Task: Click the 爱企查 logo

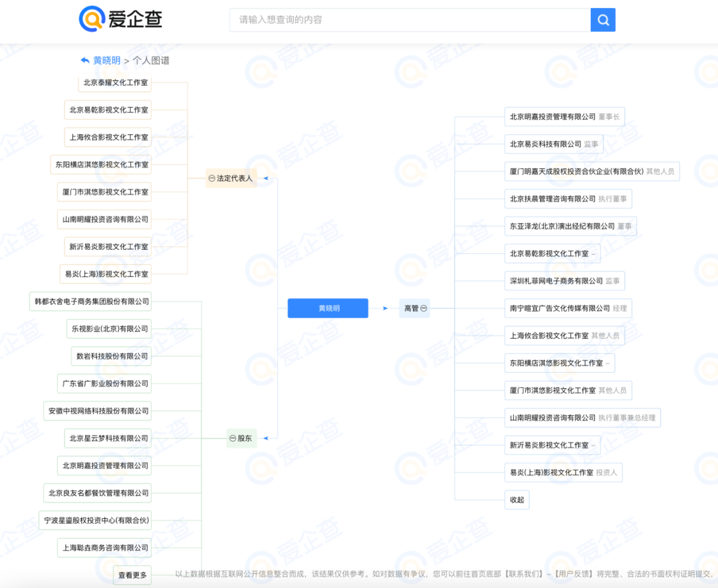Action: pyautogui.click(x=120, y=19)
